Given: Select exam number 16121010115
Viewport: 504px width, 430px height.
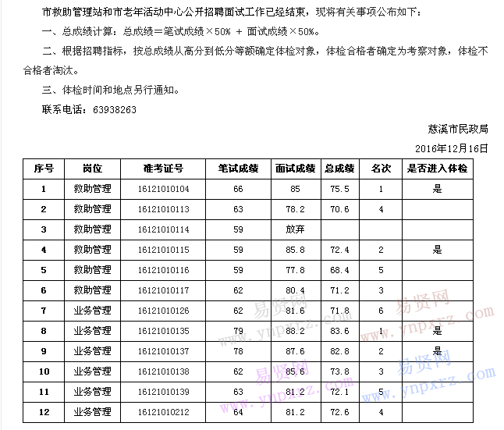Looking at the screenshot, I should (163, 250).
